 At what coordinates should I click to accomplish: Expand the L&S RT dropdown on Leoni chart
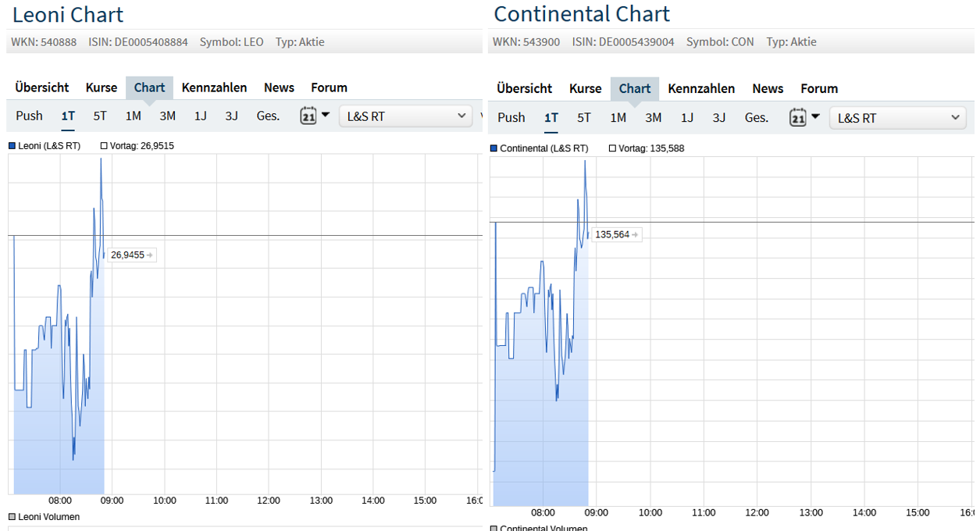(x=405, y=116)
